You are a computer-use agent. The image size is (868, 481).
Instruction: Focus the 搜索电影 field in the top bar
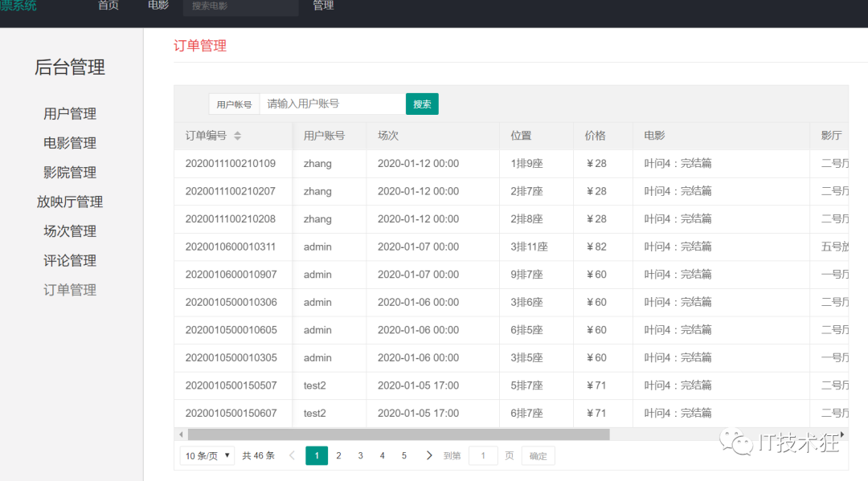click(x=241, y=6)
